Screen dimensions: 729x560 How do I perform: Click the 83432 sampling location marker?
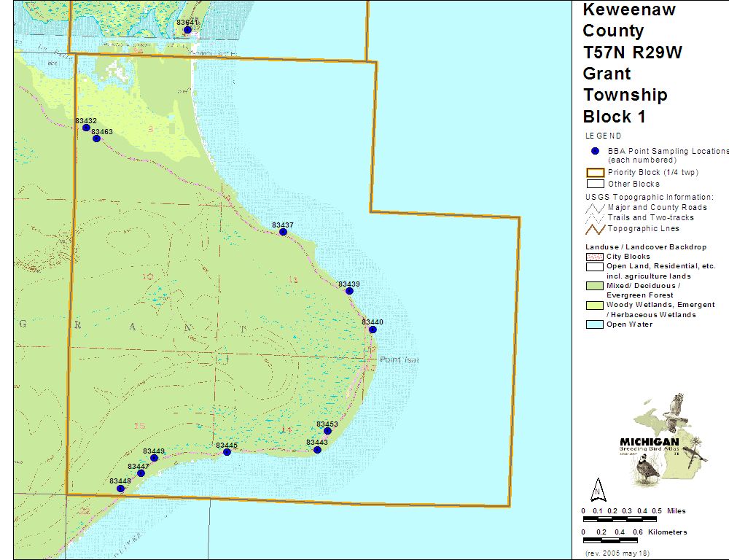[86, 128]
